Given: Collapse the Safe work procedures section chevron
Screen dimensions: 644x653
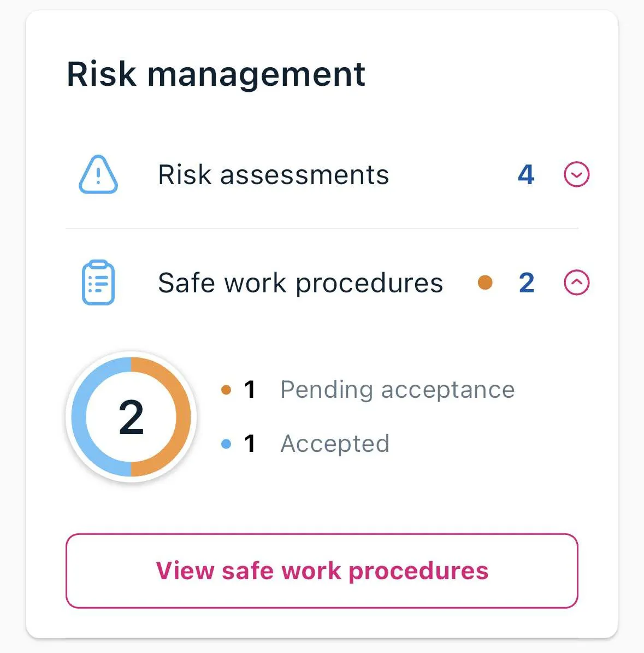Looking at the screenshot, I should [576, 283].
